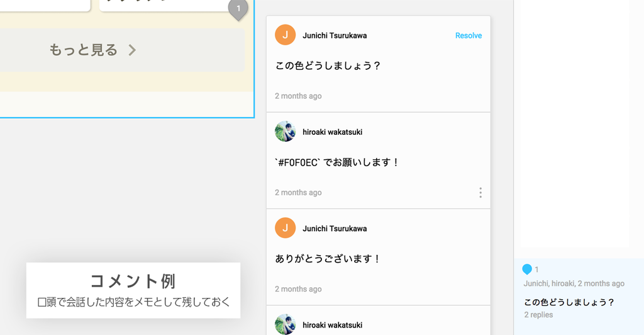Click hiroaki wakatsuki's photo avatar on #F0F0EC comment
This screenshot has height=335, width=644.
[285, 132]
